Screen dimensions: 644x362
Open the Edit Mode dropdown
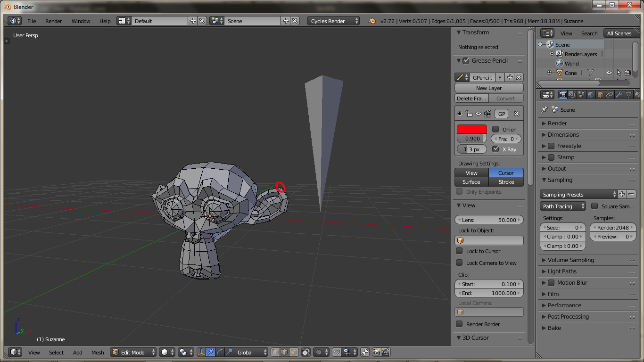click(x=133, y=352)
